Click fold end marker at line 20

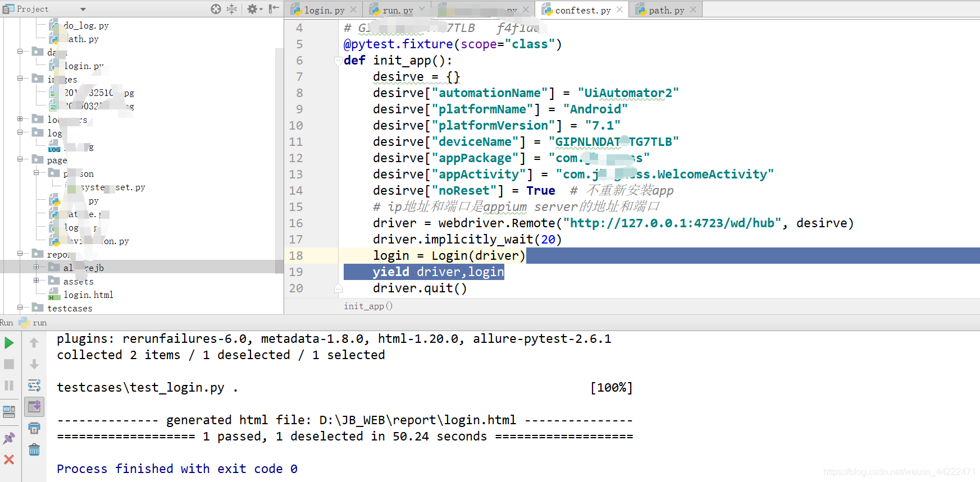point(338,288)
